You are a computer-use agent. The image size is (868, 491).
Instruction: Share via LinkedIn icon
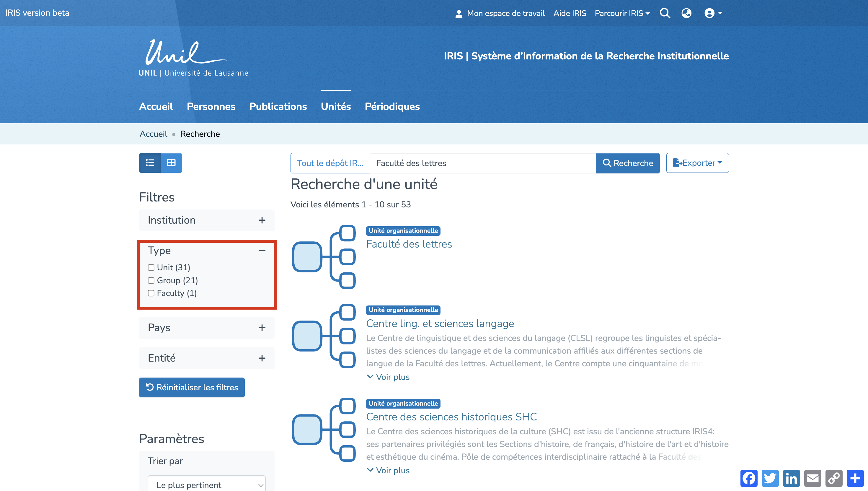click(791, 478)
